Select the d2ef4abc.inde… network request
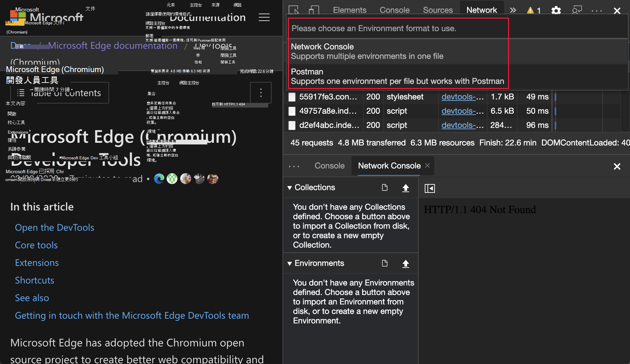This screenshot has height=364, width=630. [329, 125]
